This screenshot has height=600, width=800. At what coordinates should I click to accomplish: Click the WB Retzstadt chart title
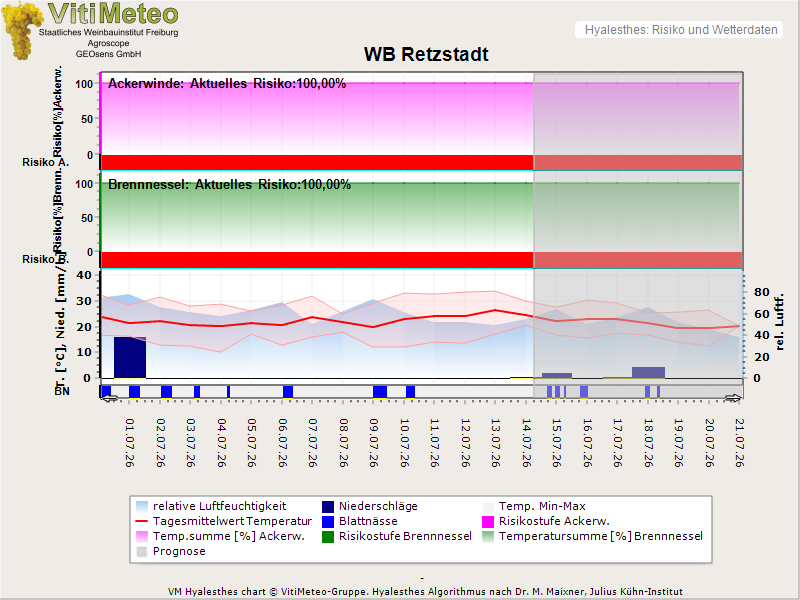click(426, 54)
